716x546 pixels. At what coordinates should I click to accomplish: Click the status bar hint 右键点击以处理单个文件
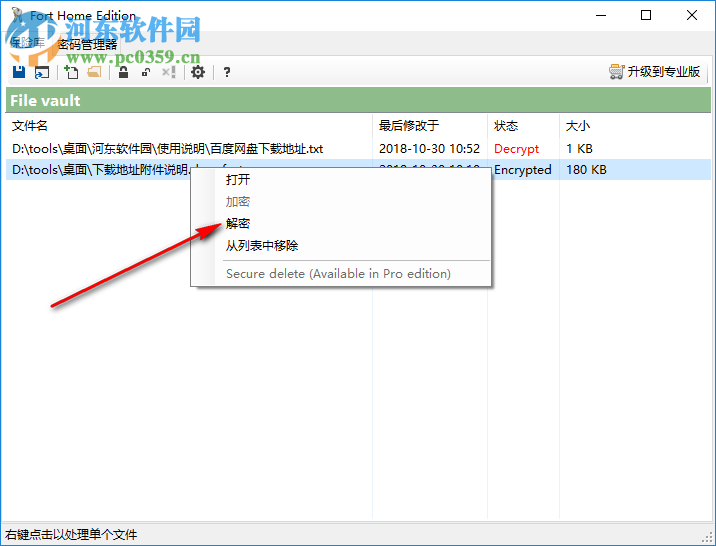click(x=71, y=534)
